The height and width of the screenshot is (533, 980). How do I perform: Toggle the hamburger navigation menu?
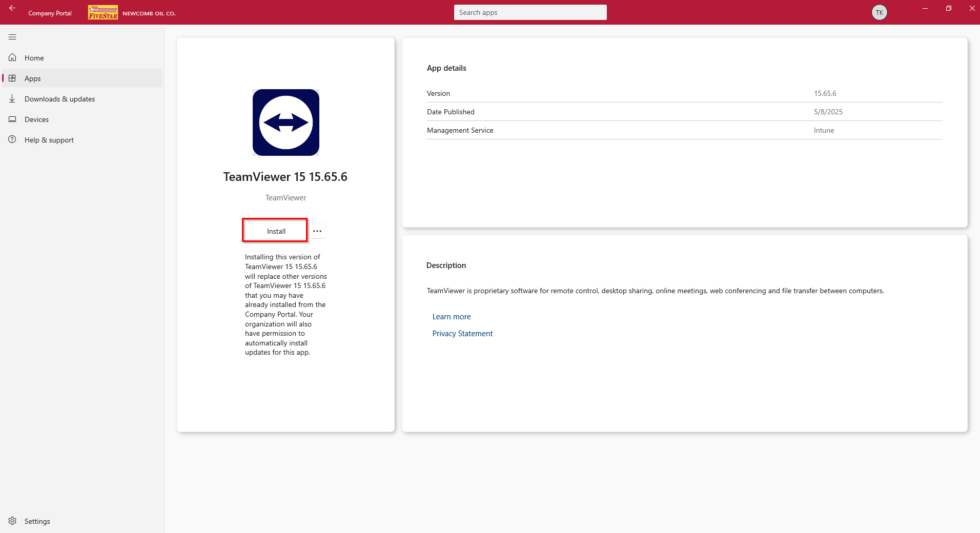pyautogui.click(x=12, y=37)
